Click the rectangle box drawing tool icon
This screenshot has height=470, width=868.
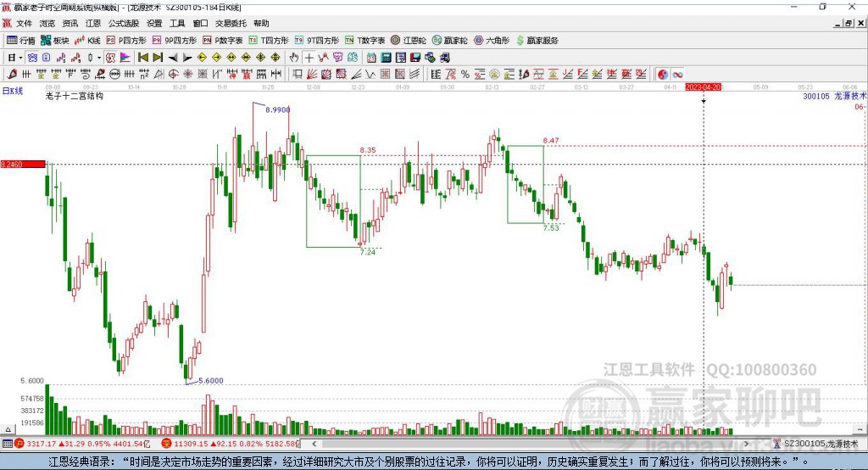[298, 74]
